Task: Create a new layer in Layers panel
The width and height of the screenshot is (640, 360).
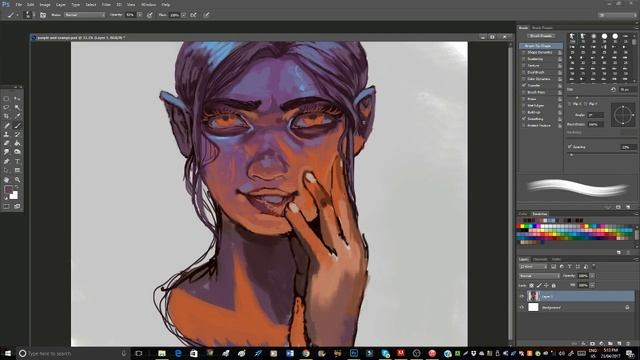Action: [619, 344]
